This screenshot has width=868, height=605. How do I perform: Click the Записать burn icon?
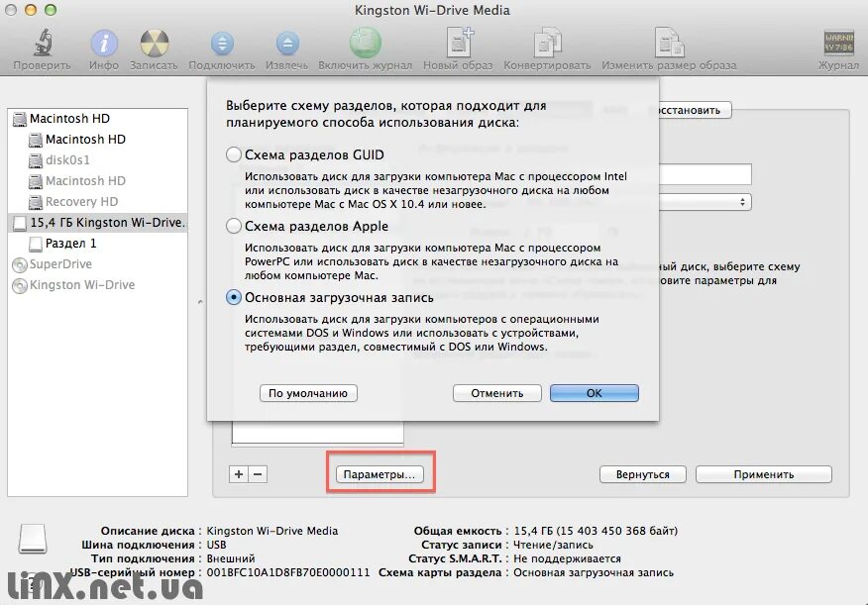pyautogui.click(x=154, y=43)
